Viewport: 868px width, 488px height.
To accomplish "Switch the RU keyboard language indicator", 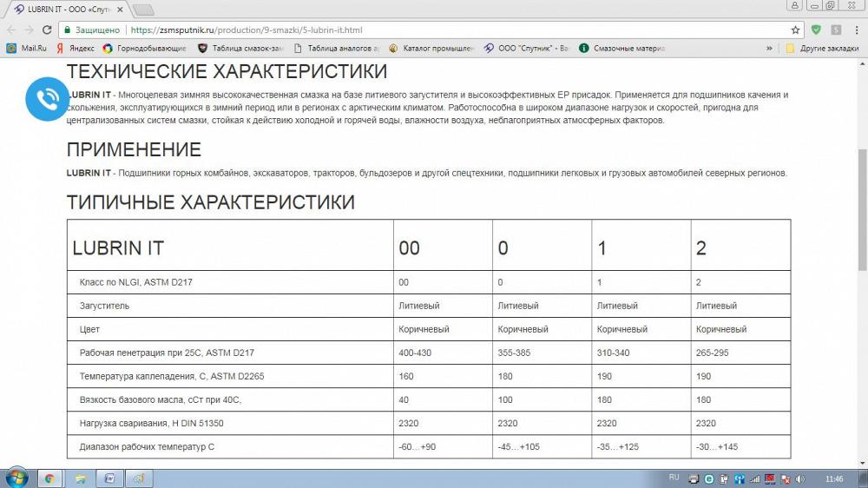I will tap(674, 478).
